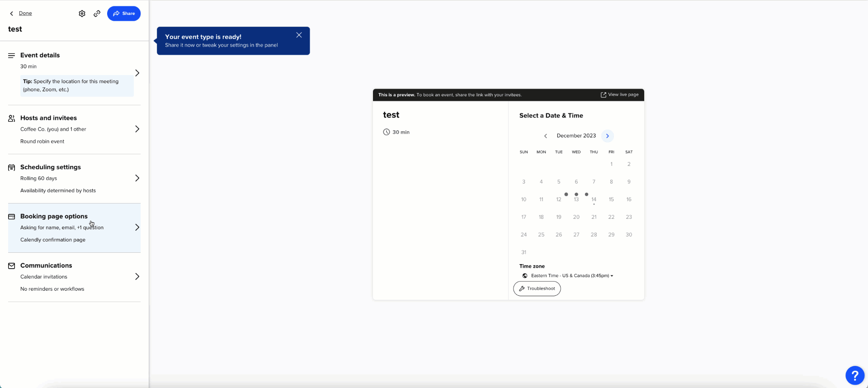Open event settings gear icon
The height and width of the screenshot is (388, 868).
coord(82,14)
